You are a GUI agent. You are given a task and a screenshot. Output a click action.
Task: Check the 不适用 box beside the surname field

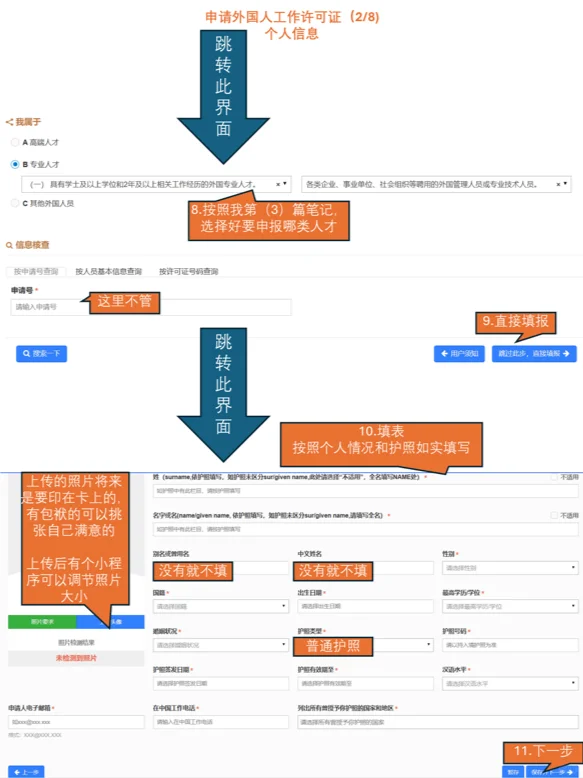click(554, 477)
